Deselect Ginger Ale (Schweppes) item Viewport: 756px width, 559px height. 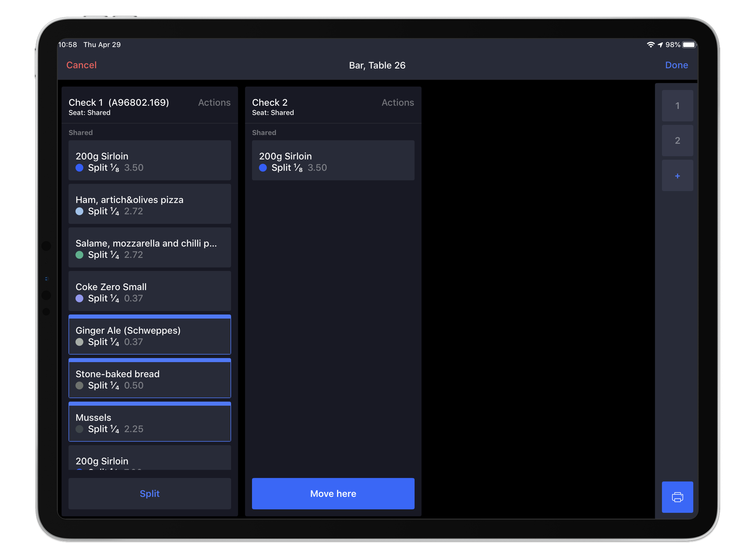(150, 334)
